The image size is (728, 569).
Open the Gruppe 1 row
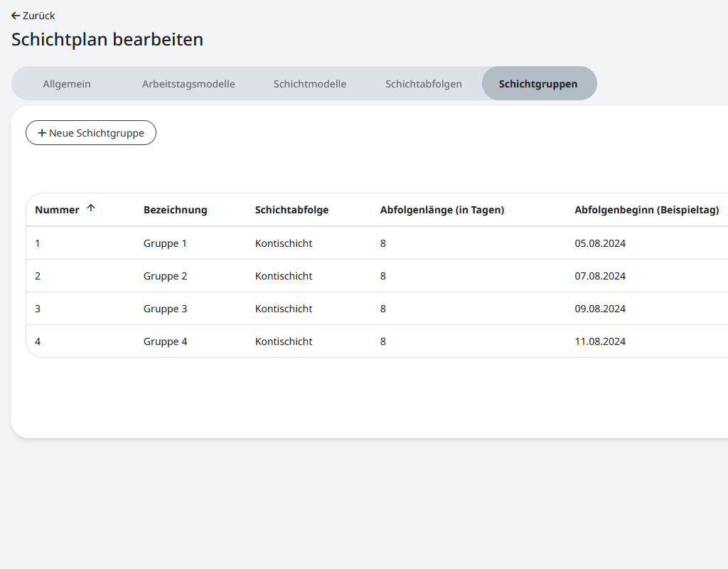tap(165, 243)
